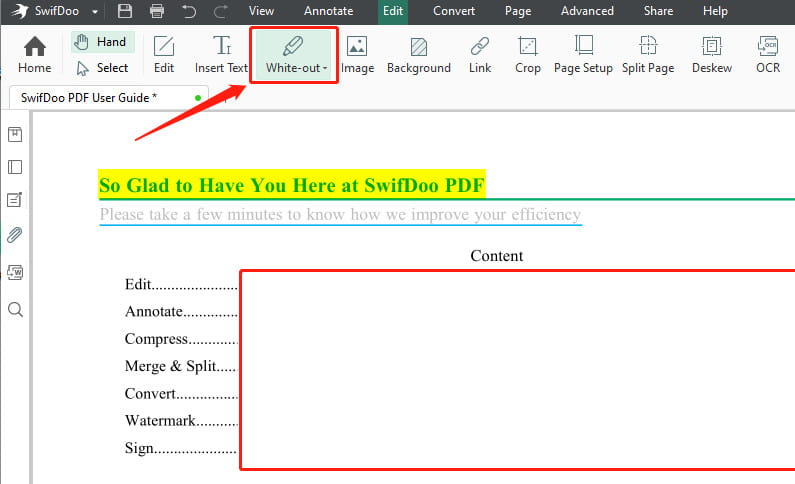Select the Crop tool

click(528, 55)
